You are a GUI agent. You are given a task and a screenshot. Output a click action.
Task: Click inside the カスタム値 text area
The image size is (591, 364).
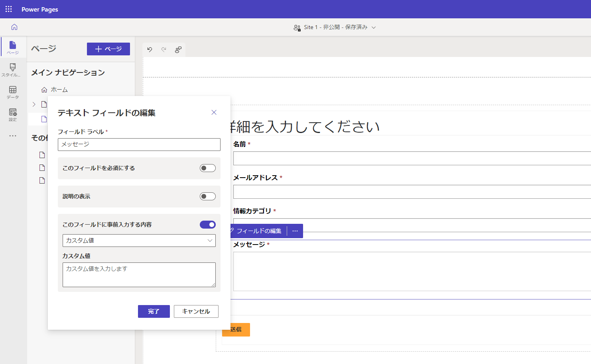pyautogui.click(x=139, y=274)
